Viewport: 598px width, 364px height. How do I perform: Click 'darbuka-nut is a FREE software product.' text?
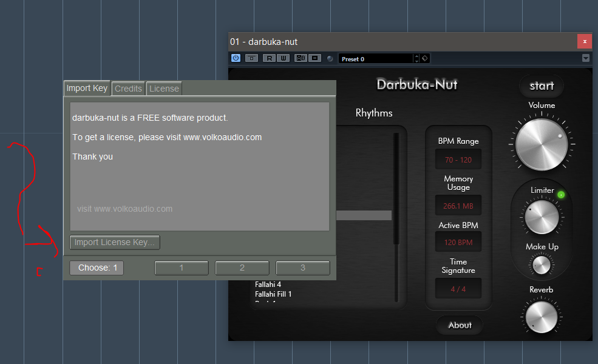pos(150,118)
